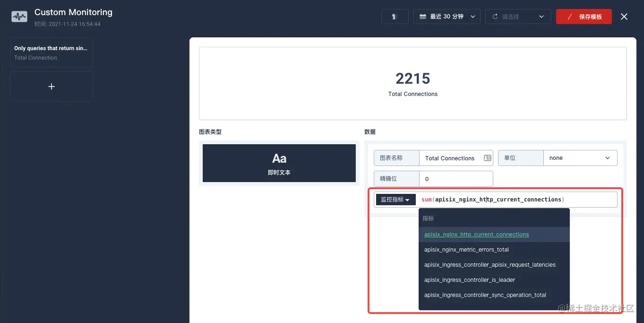Viewport: 644px width, 323px height.
Task: Choose apisix_nginx_http_current_connections suggestion
Action: pyautogui.click(x=494, y=235)
